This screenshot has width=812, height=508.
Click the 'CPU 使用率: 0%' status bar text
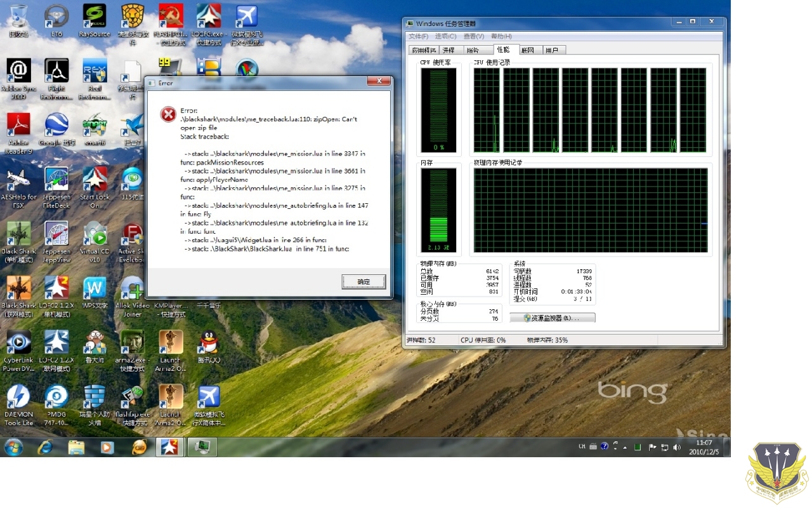tap(483, 340)
